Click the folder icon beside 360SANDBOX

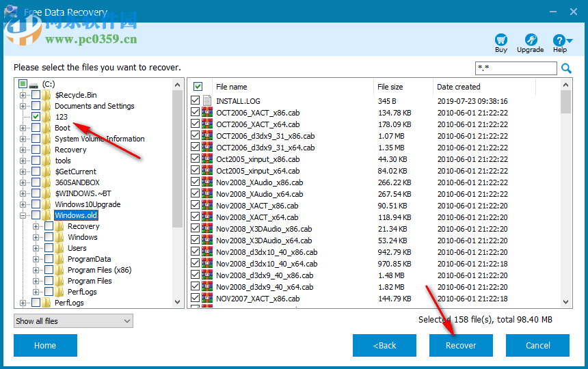pos(46,182)
